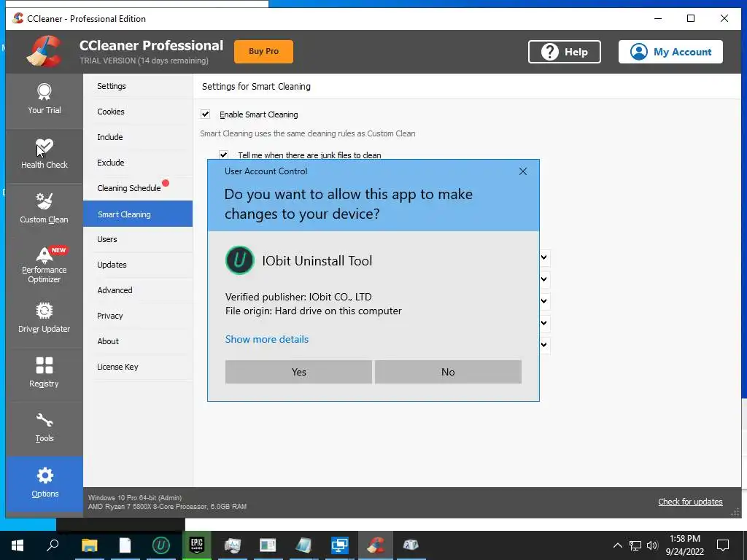Click the Verified publisher IObit CO., LTD line
747x560 pixels.
coord(298,297)
